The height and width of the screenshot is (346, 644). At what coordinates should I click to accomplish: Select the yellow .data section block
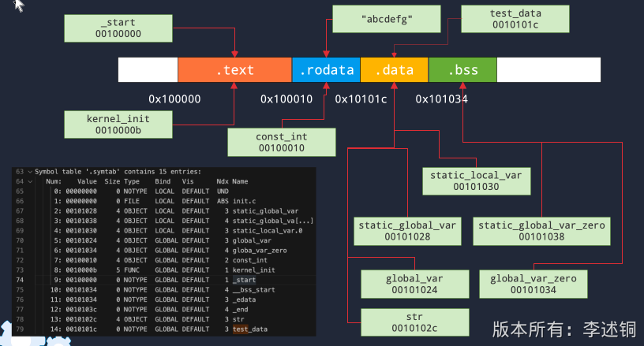tap(394, 70)
